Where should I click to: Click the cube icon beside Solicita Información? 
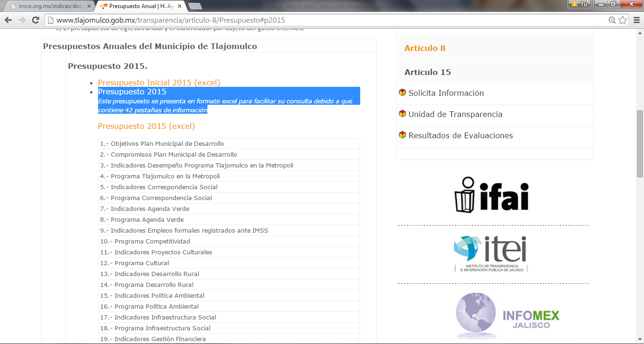[x=402, y=92]
